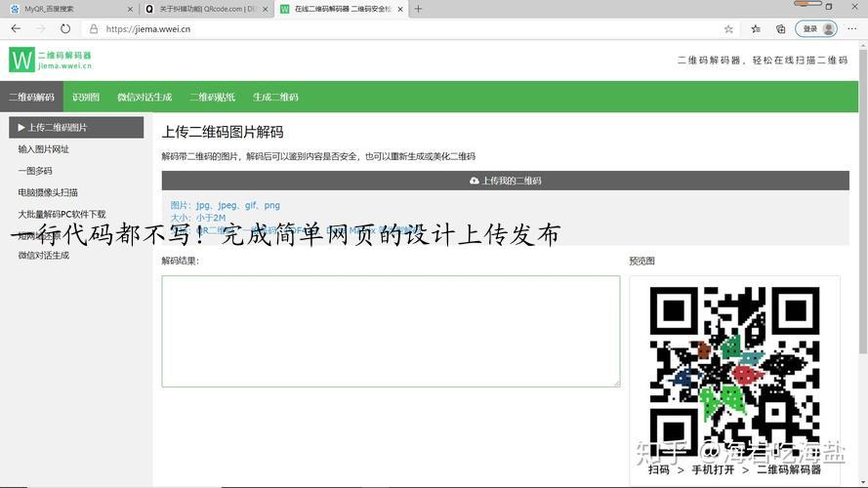This screenshot has height=488, width=868.
Task: Click the 预览图 label text
Action: (x=641, y=261)
